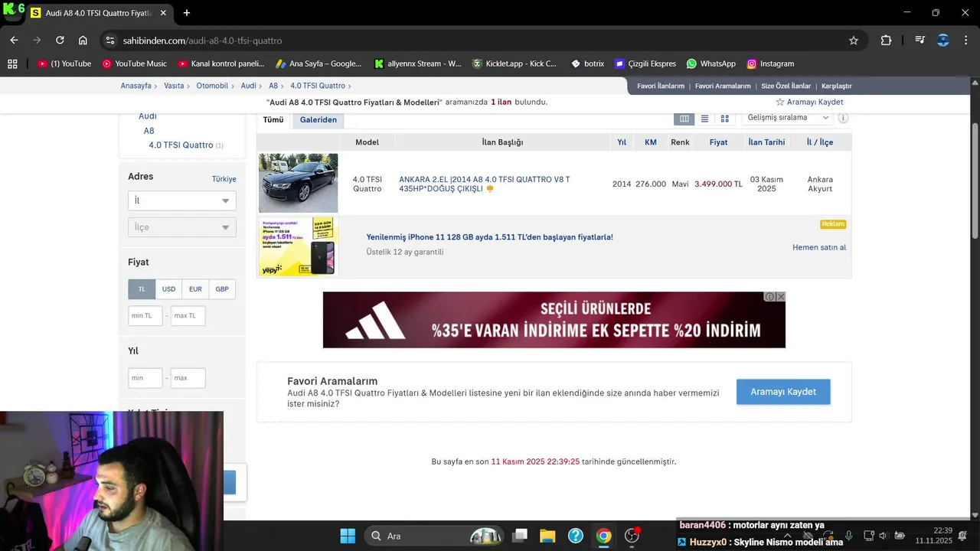Viewport: 980px width, 551px height.
Task: Switch to the simple list view icon
Action: (704, 119)
